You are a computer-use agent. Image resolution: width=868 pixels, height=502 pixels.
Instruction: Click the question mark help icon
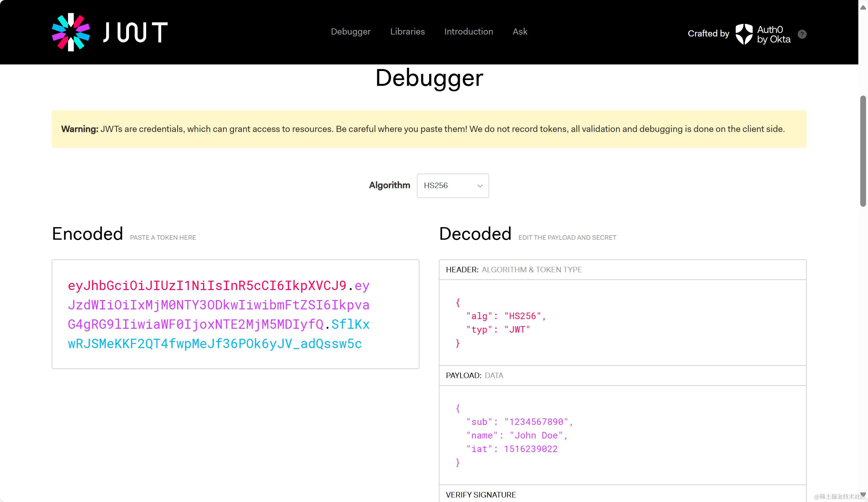tap(802, 34)
